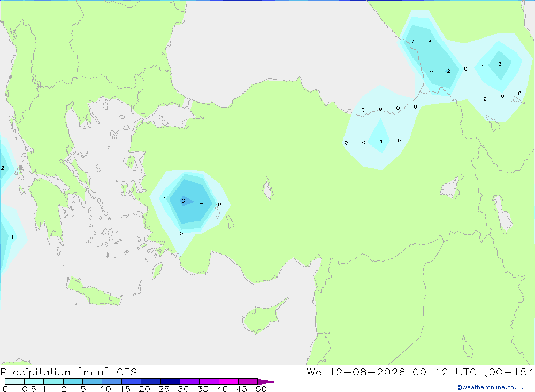Click the legend label '0.5'

coord(29,389)
